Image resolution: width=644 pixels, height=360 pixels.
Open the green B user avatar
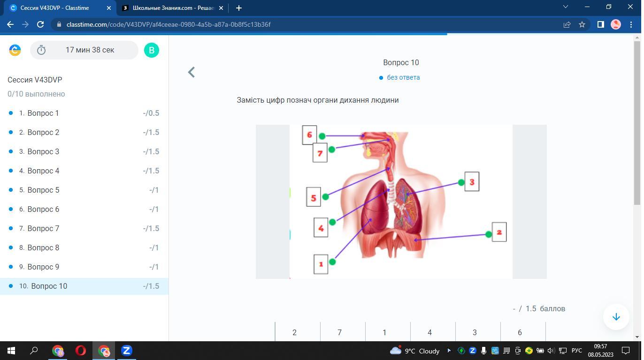pyautogui.click(x=152, y=50)
